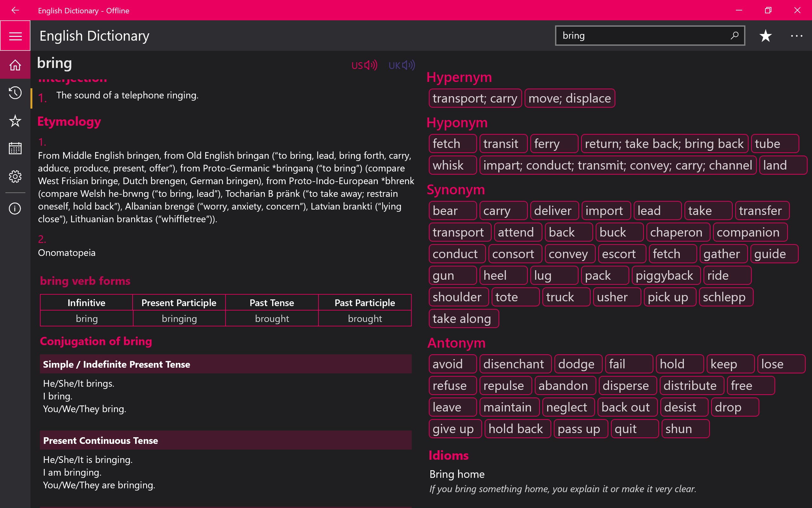Open synonym 'piggyback'
812x508 pixels.
pos(666,276)
